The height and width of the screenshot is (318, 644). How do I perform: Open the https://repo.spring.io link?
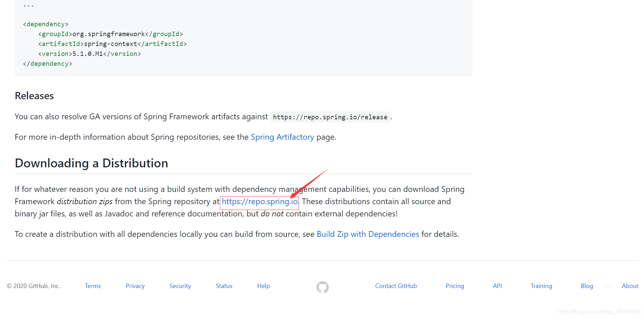coord(260,201)
